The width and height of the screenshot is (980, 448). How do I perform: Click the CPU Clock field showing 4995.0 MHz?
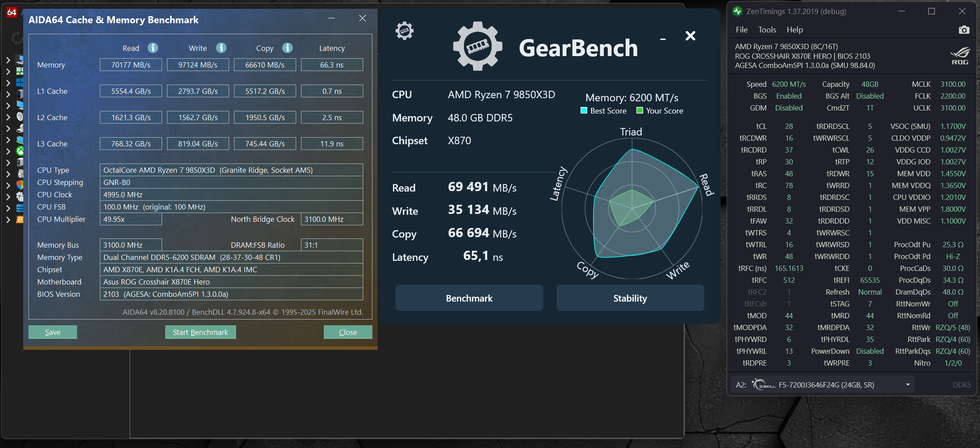click(x=231, y=195)
